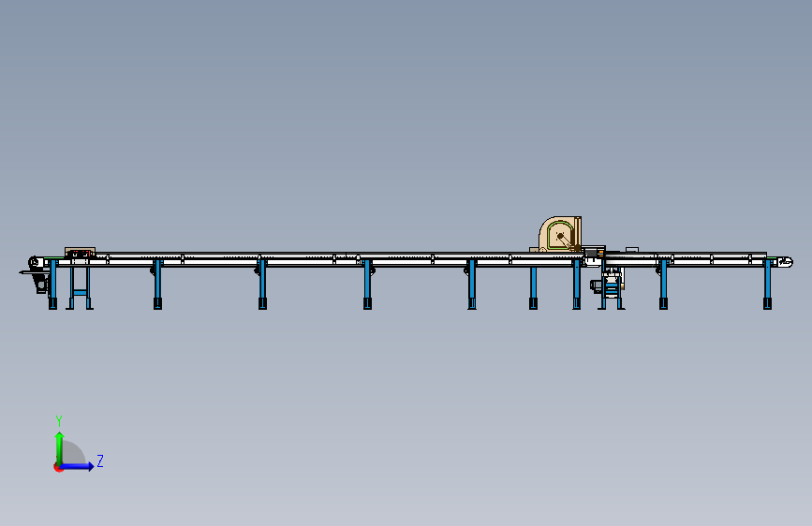Select the round pulley beside the drive motor
Screen dimensions: 812x526
tap(35, 262)
